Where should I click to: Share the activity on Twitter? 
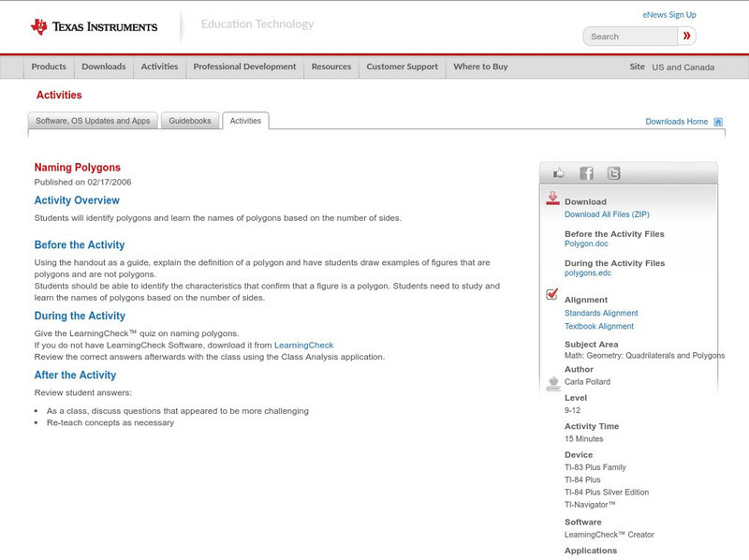coord(613,173)
